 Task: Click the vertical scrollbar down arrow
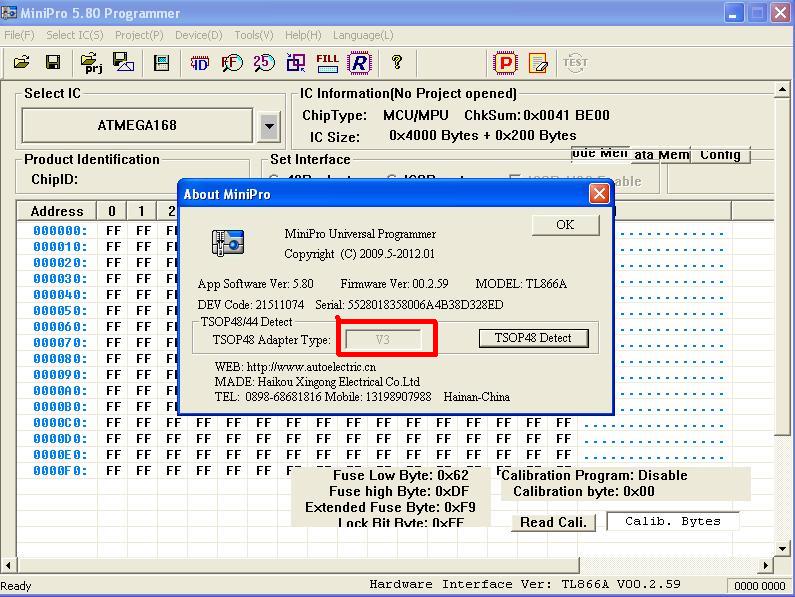pos(782,549)
